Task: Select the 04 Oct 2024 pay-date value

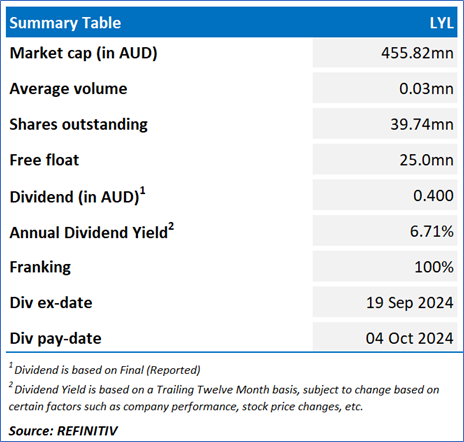Action: [x=410, y=338]
